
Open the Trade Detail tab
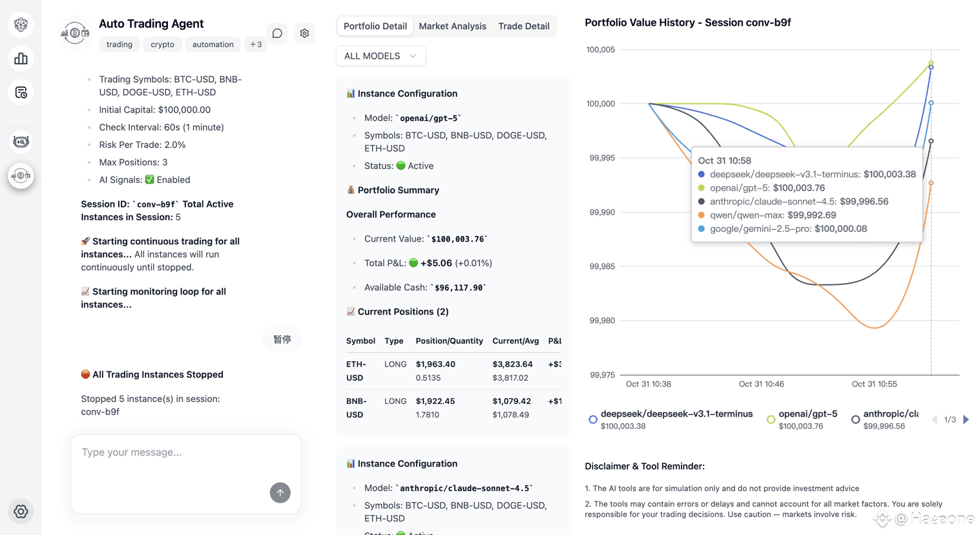pos(523,26)
